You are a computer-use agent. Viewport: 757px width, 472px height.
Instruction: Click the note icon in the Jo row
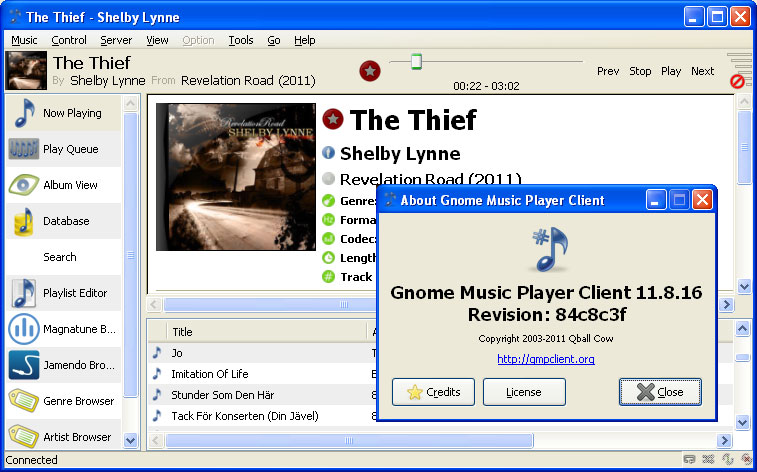click(x=157, y=353)
